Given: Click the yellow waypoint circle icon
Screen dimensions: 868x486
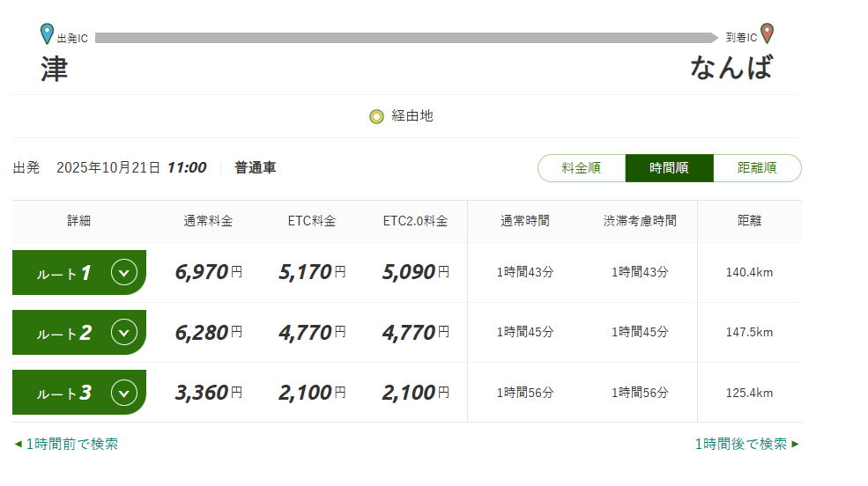Looking at the screenshot, I should [x=376, y=116].
